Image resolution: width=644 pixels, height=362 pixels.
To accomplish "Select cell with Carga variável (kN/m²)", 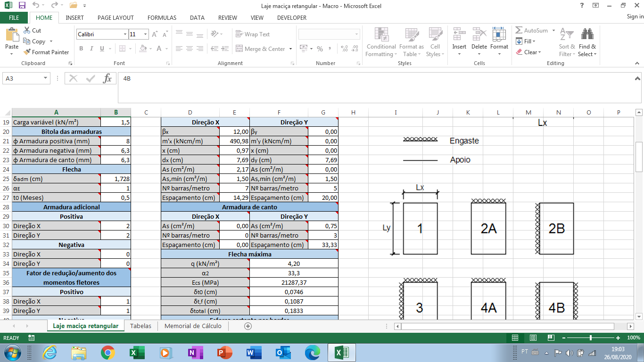I will point(56,122).
